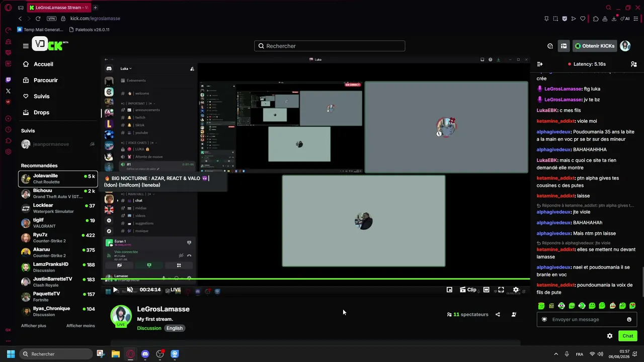
Task: Open JustinBarretteTV Clash Royale channel
Action: pyautogui.click(x=58, y=282)
